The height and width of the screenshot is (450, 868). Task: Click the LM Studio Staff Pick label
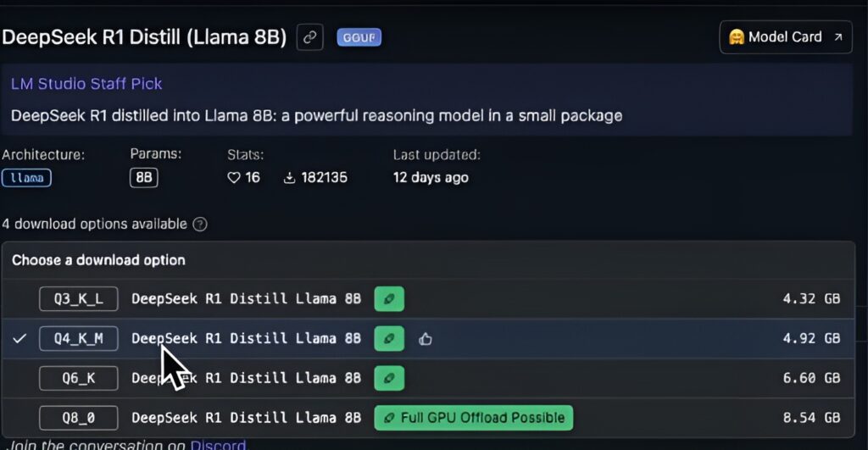point(86,84)
